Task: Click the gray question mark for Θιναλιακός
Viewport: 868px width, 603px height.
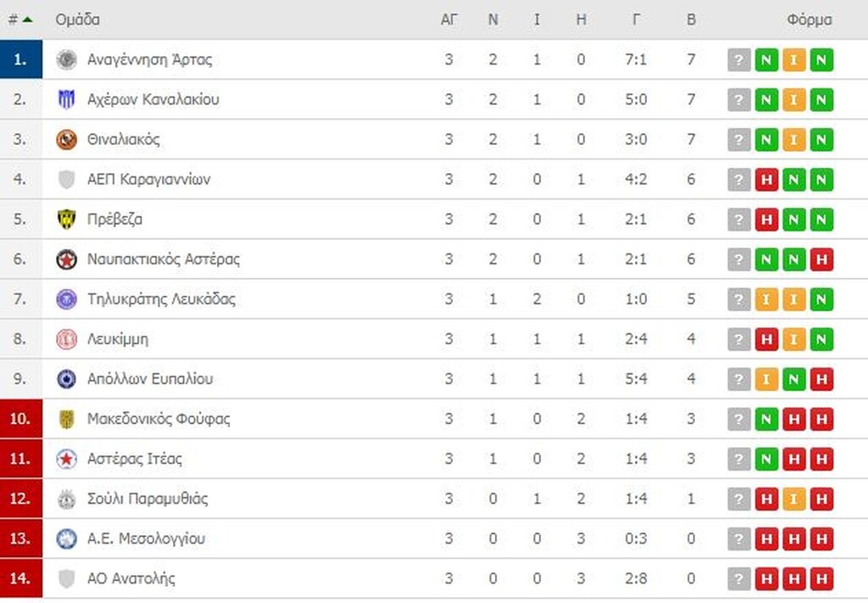Action: coord(739,140)
